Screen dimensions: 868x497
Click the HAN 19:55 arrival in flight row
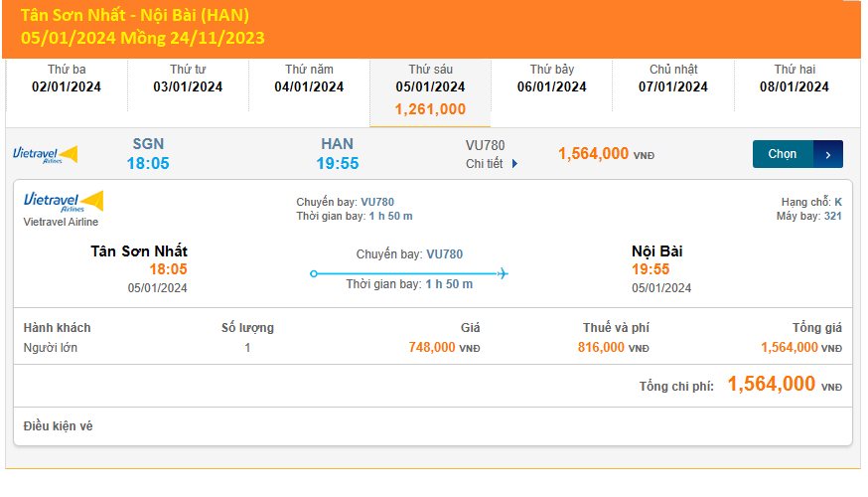point(338,154)
